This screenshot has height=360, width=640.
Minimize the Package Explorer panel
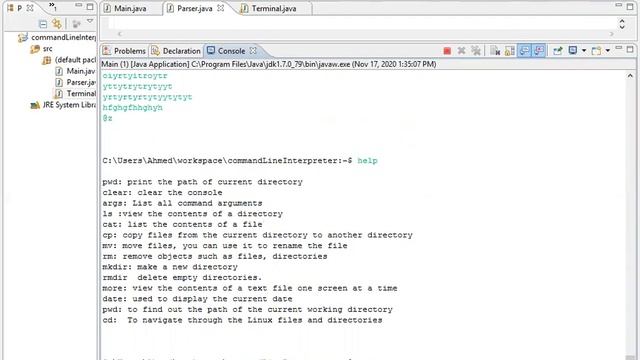tap(78, 5)
